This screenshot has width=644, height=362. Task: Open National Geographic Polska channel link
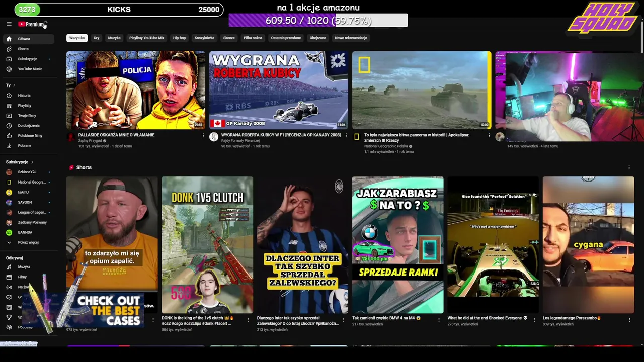(386, 146)
